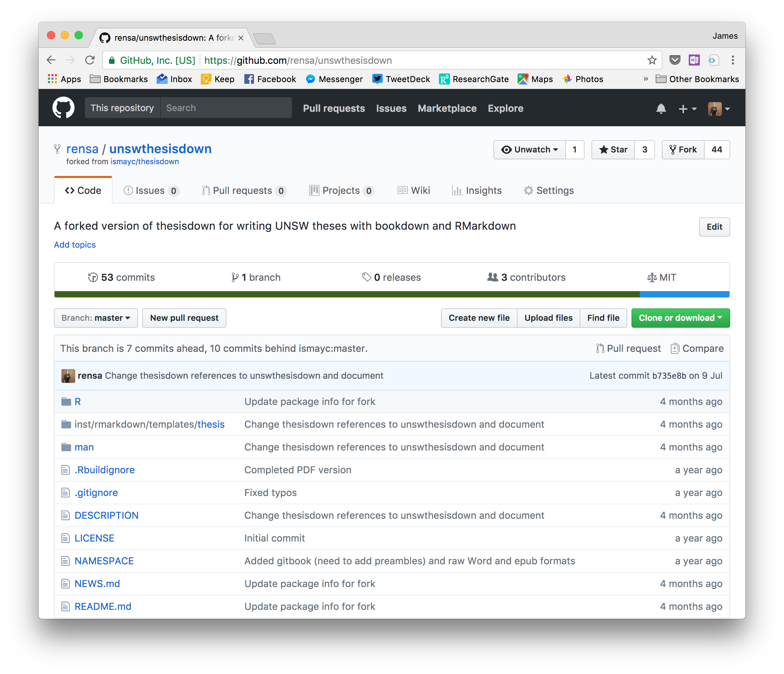The width and height of the screenshot is (784, 674).
Task: Open the TweetDeck bookmark
Action: pyautogui.click(x=401, y=79)
